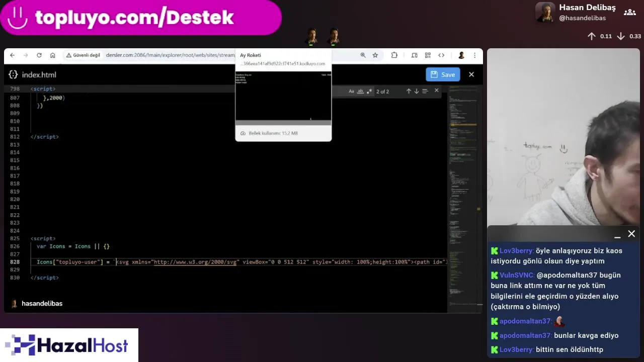Image resolution: width=644 pixels, height=362 pixels.
Task: Click the Icons["topluyo-user"] code text
Action: coord(69,262)
